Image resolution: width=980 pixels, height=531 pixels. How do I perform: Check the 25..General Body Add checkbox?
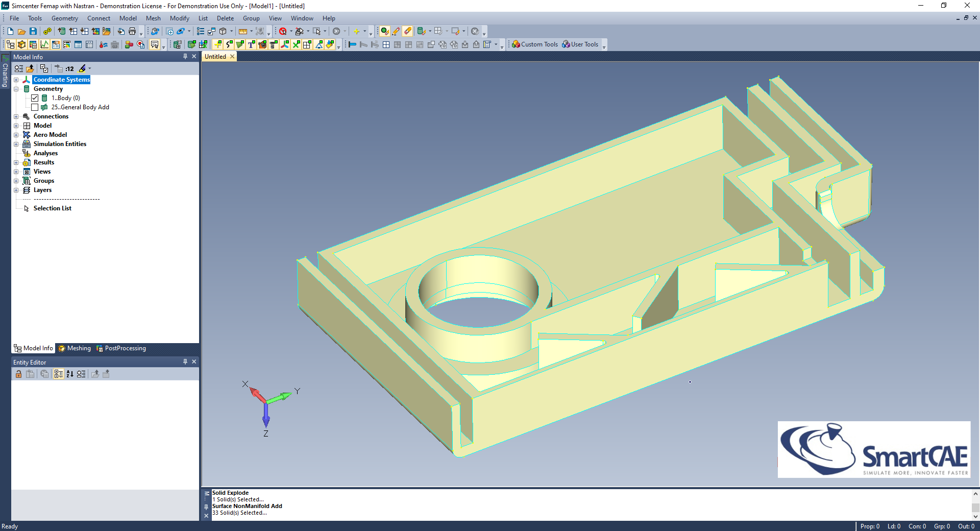click(35, 107)
